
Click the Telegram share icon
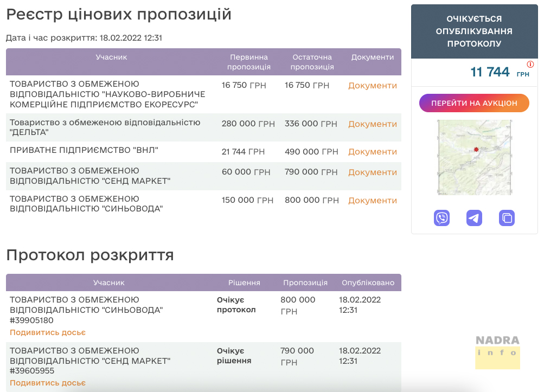tap(474, 218)
